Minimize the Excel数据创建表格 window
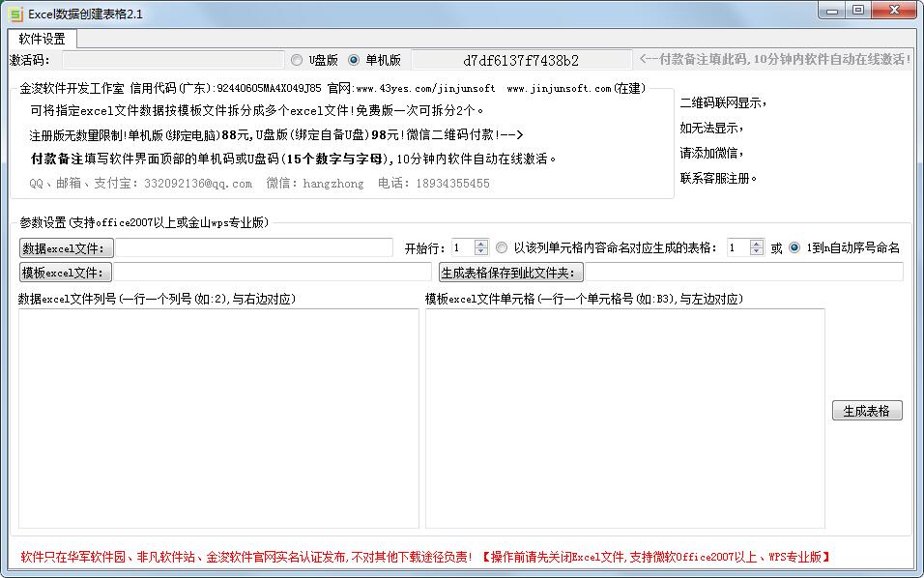This screenshot has height=578, width=924. tap(832, 10)
